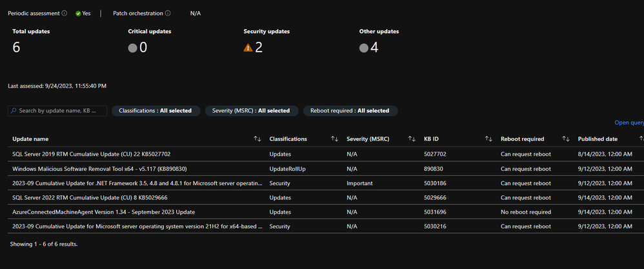The width and height of the screenshot is (644, 269).
Task: Sort by Classifications column arrows
Action: click(335, 139)
